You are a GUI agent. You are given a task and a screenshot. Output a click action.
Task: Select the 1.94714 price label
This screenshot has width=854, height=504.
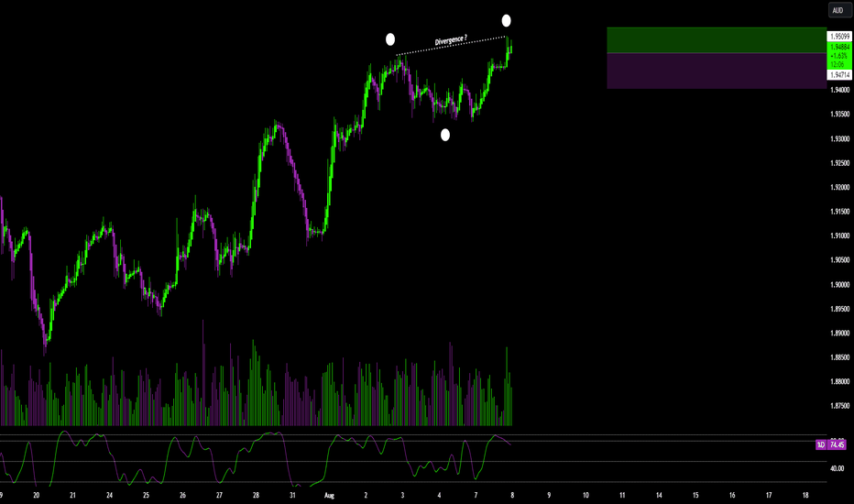pos(839,74)
